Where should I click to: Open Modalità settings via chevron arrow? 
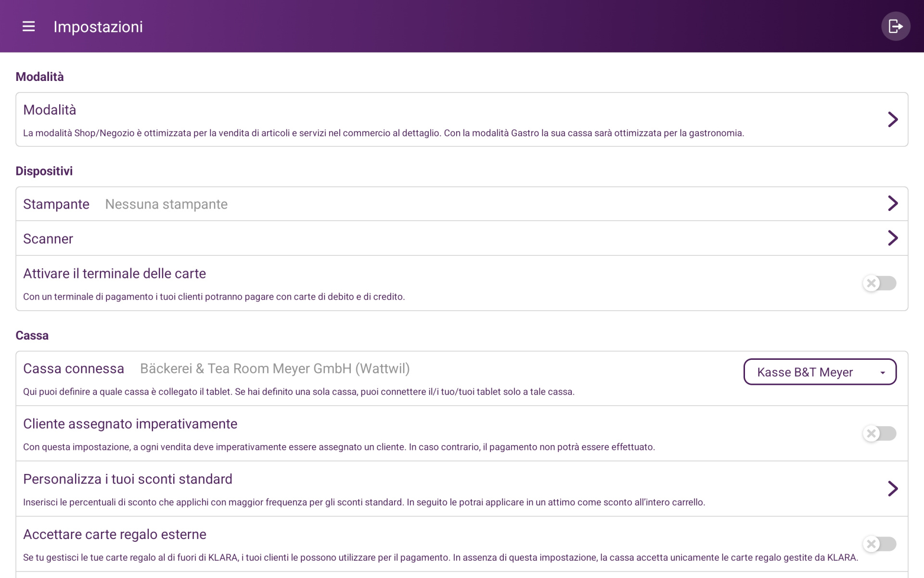click(893, 119)
